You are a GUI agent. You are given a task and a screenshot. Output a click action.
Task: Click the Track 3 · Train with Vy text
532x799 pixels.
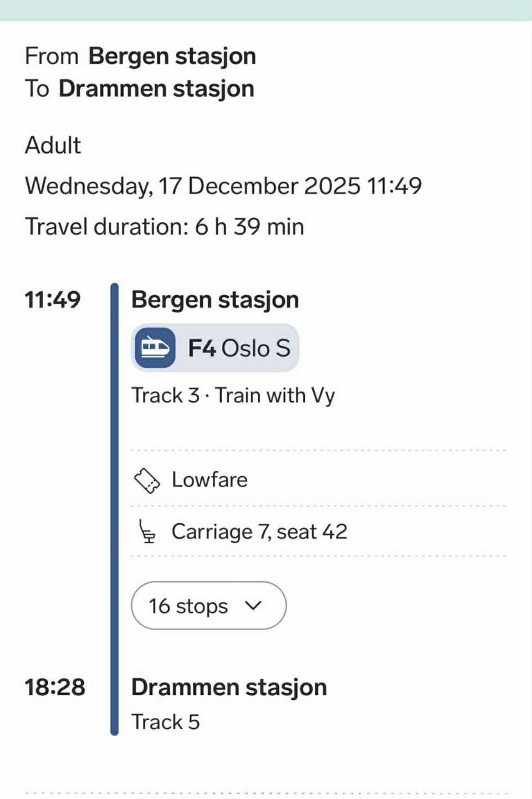pos(233,395)
